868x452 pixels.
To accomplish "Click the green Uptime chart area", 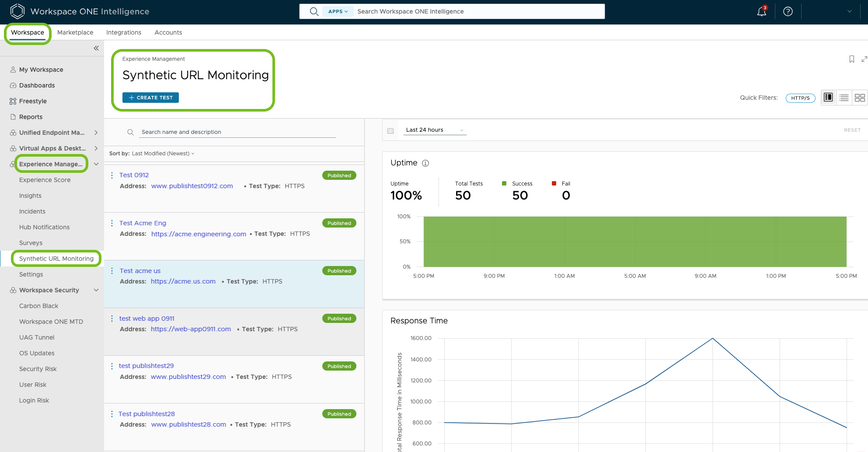I will click(x=635, y=242).
